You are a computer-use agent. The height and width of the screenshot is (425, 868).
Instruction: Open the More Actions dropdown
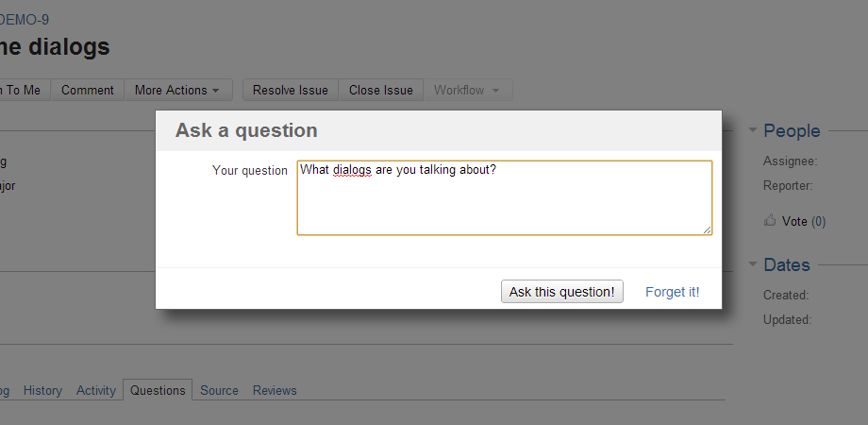[x=177, y=91]
